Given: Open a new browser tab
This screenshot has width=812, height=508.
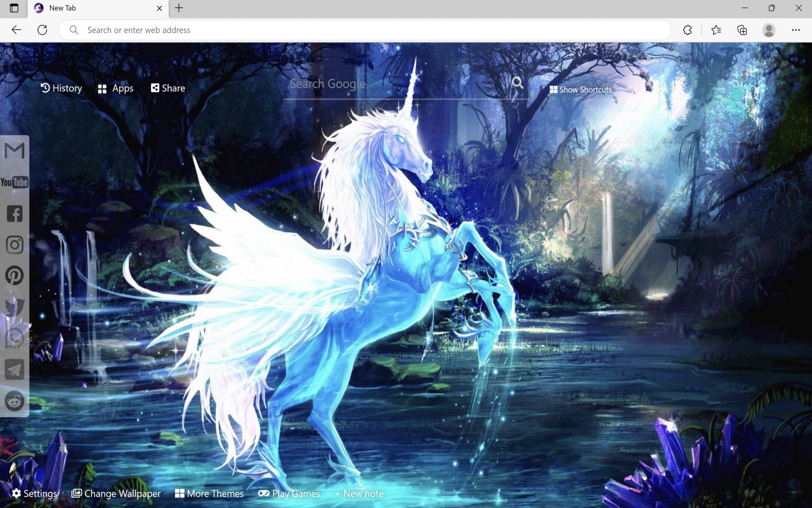Looking at the screenshot, I should tap(179, 8).
